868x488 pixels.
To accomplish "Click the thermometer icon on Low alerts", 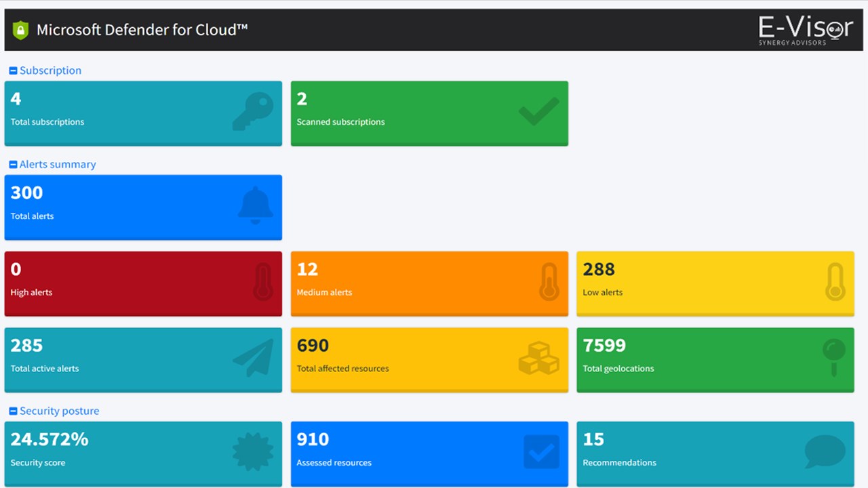I will 835,282.
